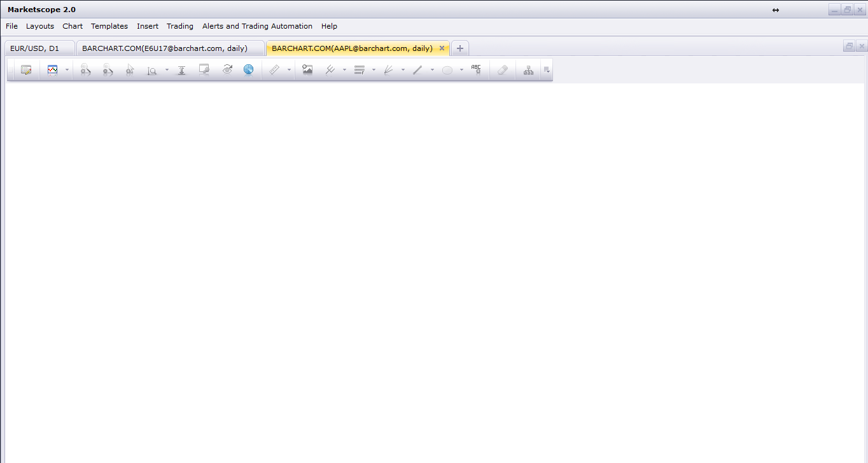Image resolution: width=868 pixels, height=463 pixels.
Task: Select the ellipse shape tool
Action: click(x=447, y=70)
